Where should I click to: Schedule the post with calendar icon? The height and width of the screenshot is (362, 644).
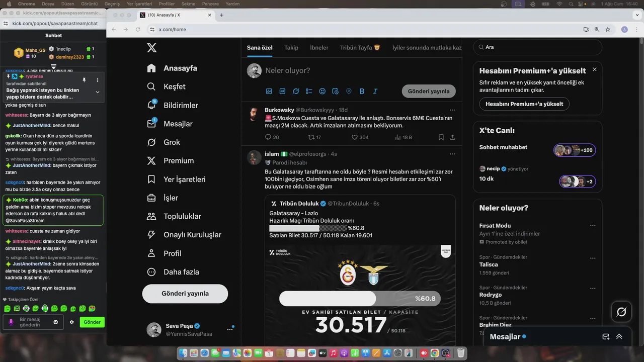336,91
